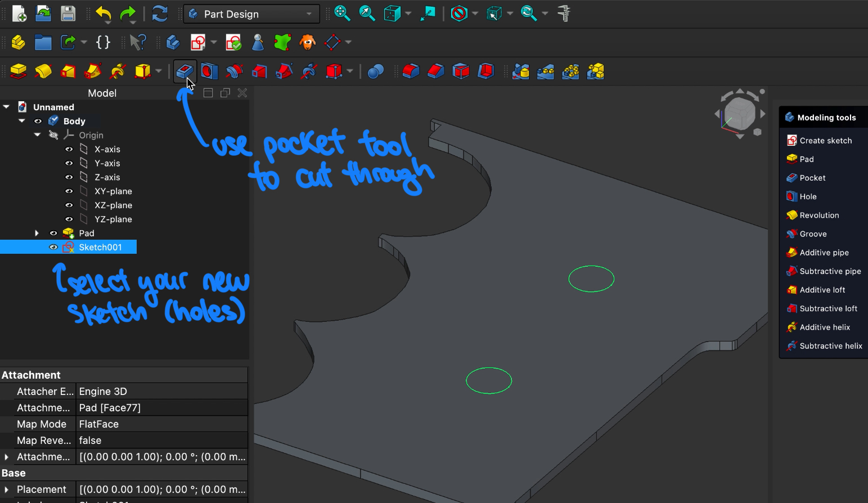Click the Map Mode FlatFace value field

click(x=161, y=424)
